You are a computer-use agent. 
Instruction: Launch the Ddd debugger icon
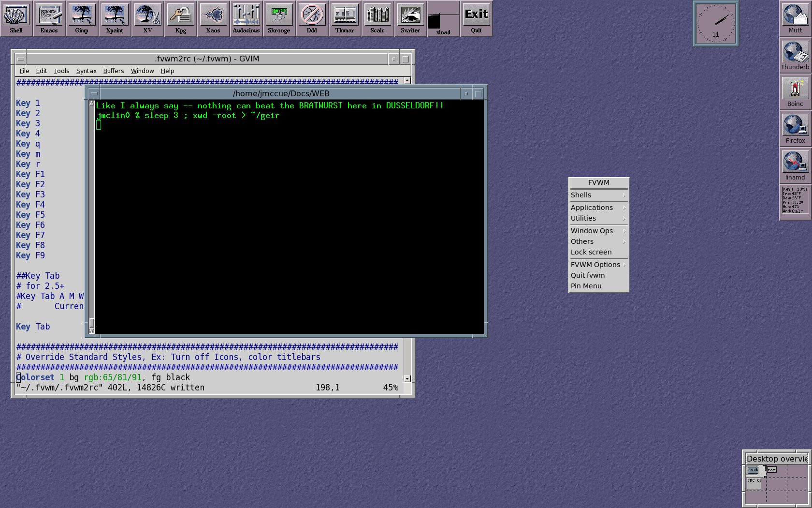(312, 18)
